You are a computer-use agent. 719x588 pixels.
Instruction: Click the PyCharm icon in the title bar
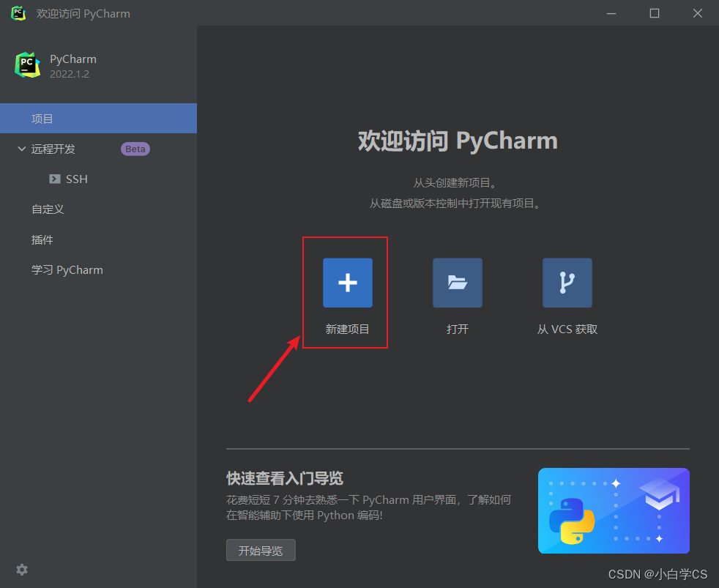click(x=18, y=13)
